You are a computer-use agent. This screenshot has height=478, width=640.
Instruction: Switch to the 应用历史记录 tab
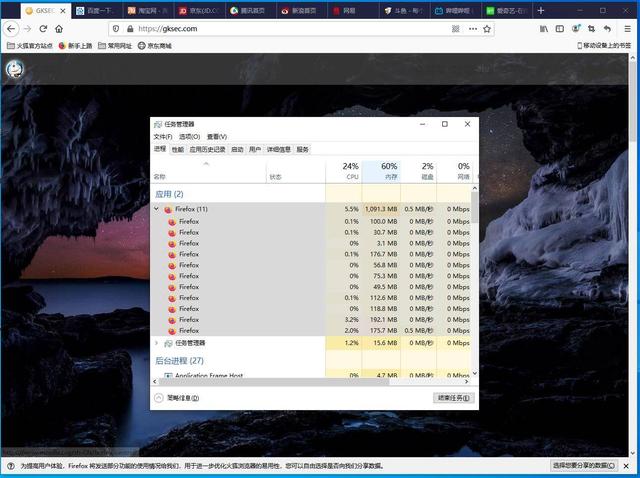pyautogui.click(x=207, y=149)
